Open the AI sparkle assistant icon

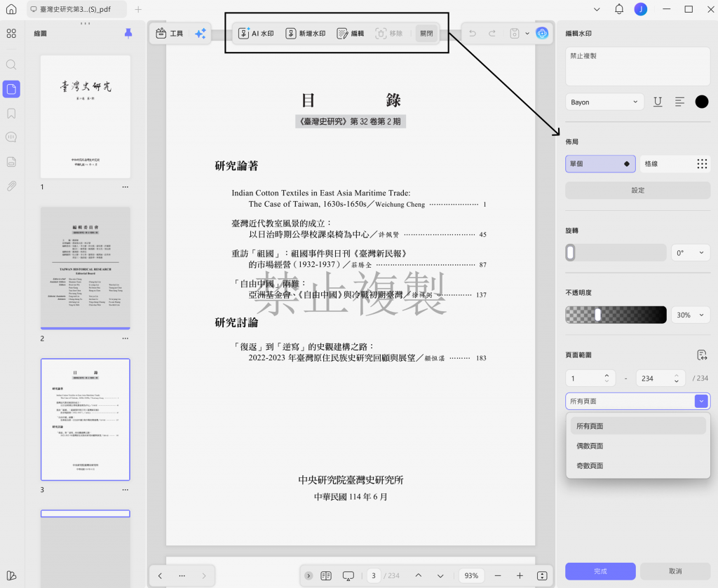pos(200,34)
